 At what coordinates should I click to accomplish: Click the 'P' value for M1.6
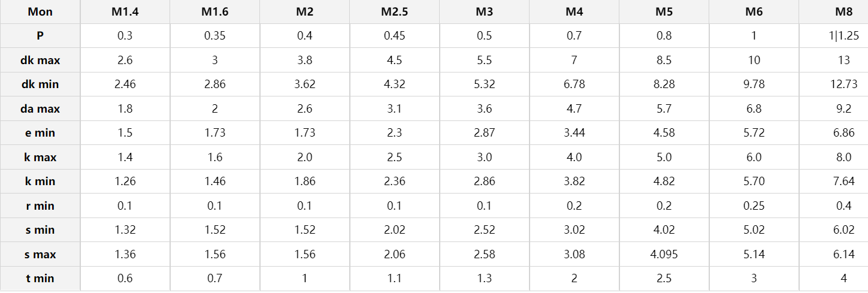click(x=214, y=36)
